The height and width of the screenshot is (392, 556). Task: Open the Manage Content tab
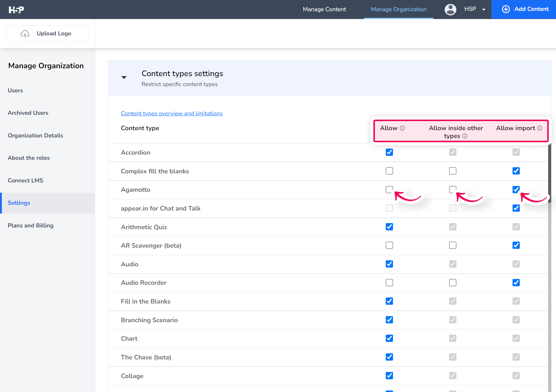pos(324,9)
